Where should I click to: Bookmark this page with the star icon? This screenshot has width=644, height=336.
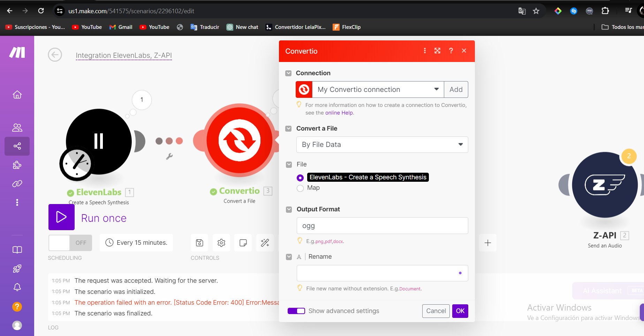point(536,11)
